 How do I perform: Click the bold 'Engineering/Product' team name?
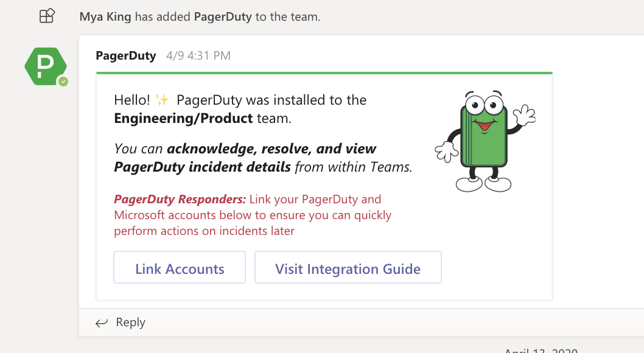point(183,118)
